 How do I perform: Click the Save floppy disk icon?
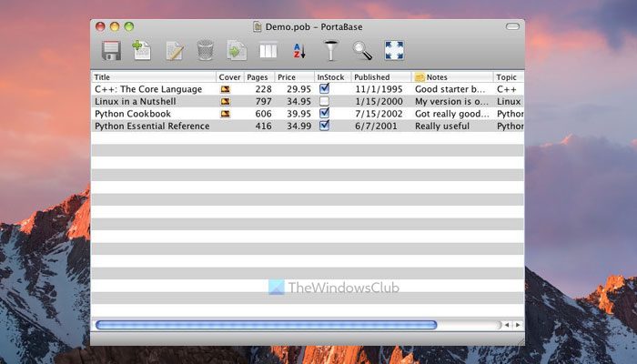[x=111, y=51]
